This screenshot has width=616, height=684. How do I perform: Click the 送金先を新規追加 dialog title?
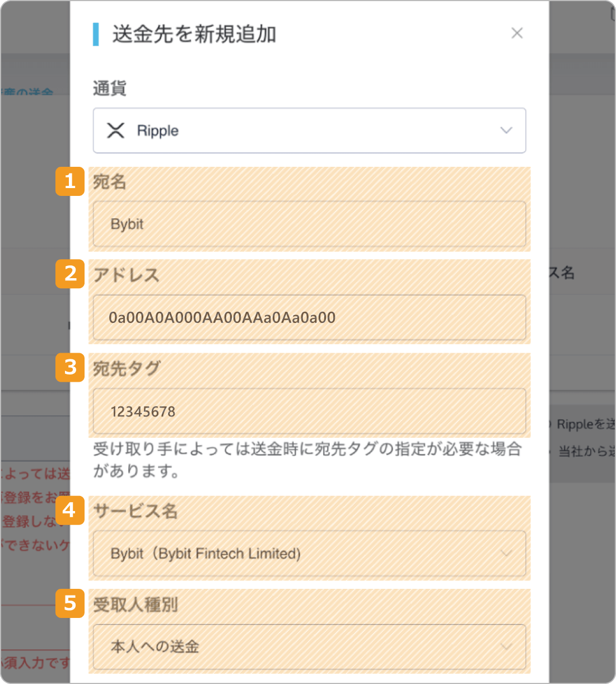[194, 34]
